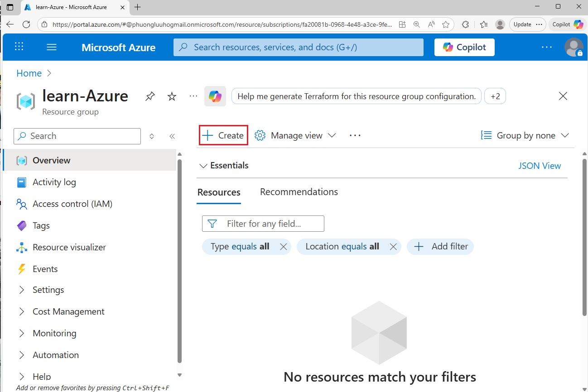Remove the Location equals all filter
Image resolution: width=588 pixels, height=392 pixels.
(393, 247)
